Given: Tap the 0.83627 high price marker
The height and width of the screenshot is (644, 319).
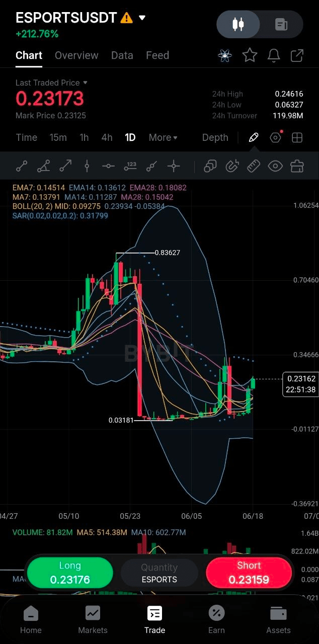Looking at the screenshot, I should tap(168, 253).
